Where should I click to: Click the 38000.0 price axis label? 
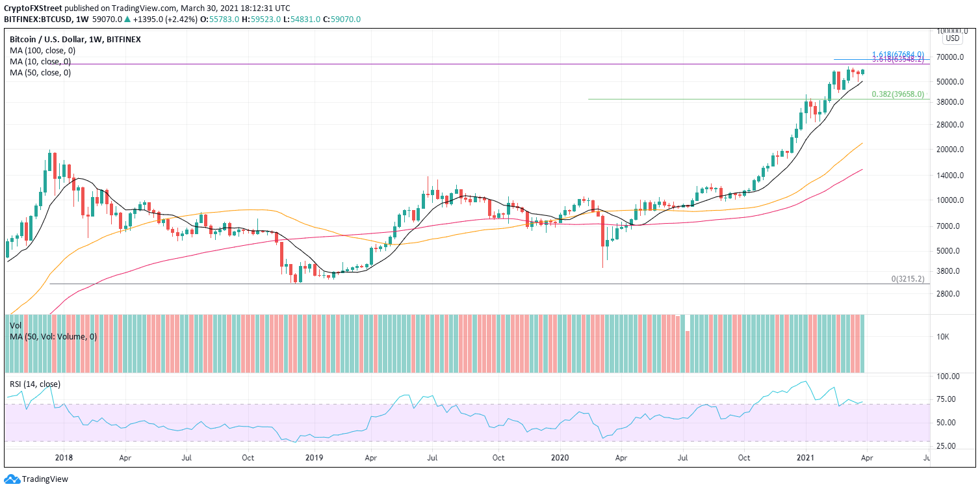pos(949,102)
